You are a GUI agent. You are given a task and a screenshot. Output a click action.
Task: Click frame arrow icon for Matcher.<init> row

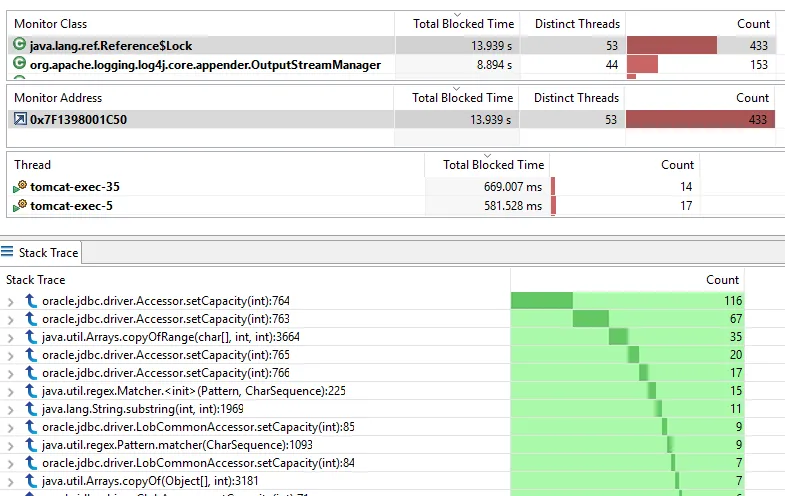click(x=31, y=391)
